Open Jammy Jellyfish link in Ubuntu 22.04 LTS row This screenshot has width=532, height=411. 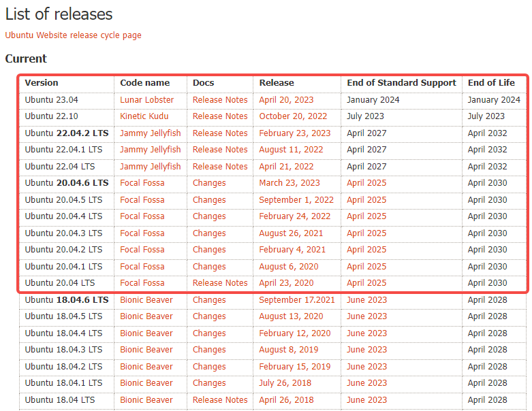coord(150,166)
